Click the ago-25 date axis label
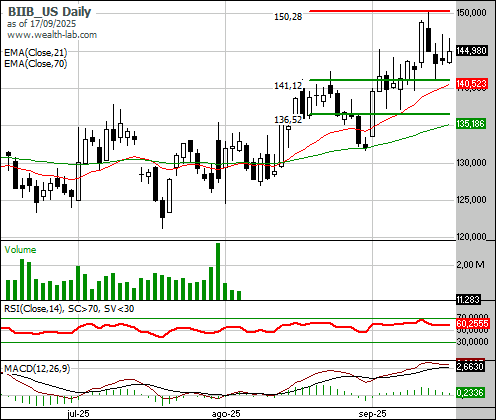Viewport: 496px width, 420px height. pos(226,414)
